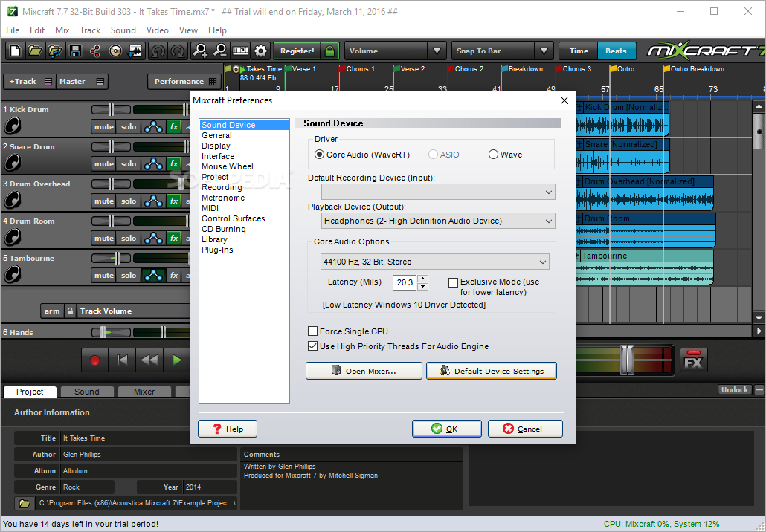Open the Mix menu
This screenshot has height=532, width=766.
[x=62, y=30]
